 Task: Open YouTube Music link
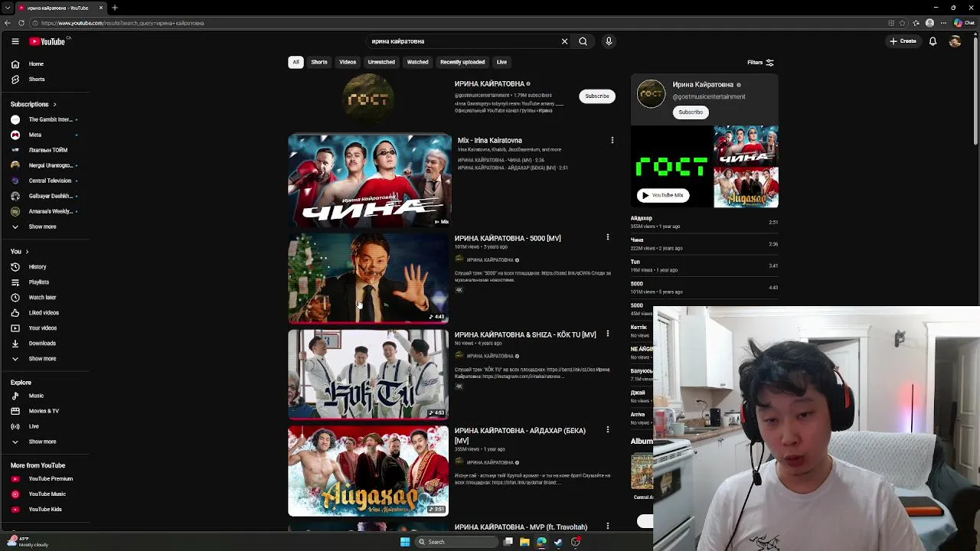(x=47, y=494)
